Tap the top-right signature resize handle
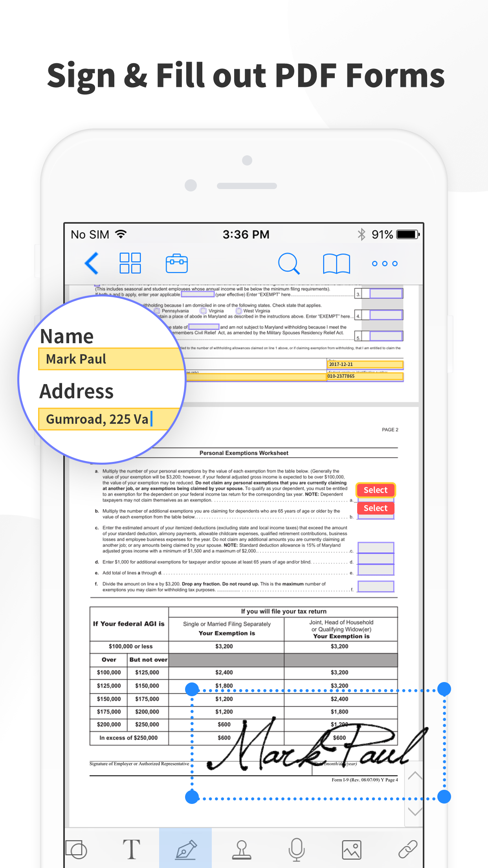This screenshot has width=488, height=868. coord(444,689)
